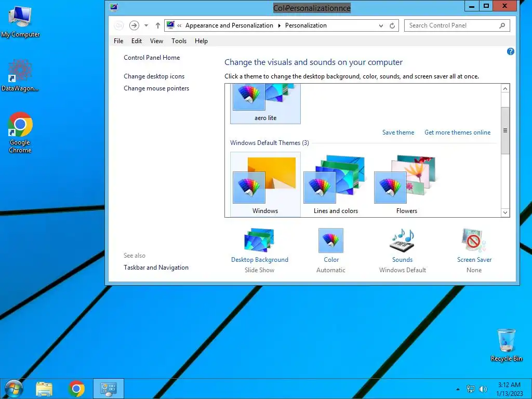Open Taskbar and Navigation link
This screenshot has width=532, height=399.
coord(156,268)
